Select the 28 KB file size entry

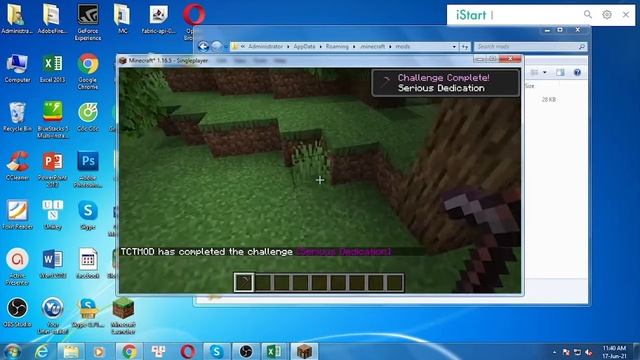[x=549, y=99]
